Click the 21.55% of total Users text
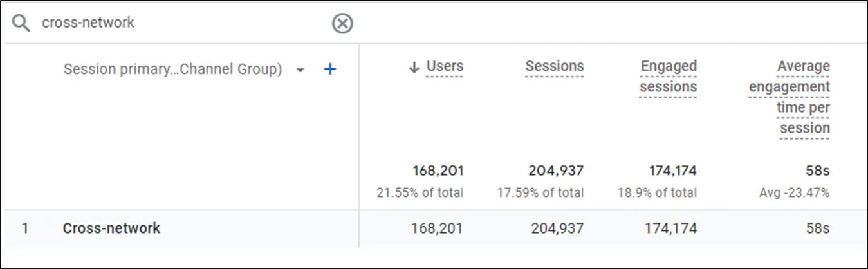The width and height of the screenshot is (868, 269). click(x=420, y=192)
